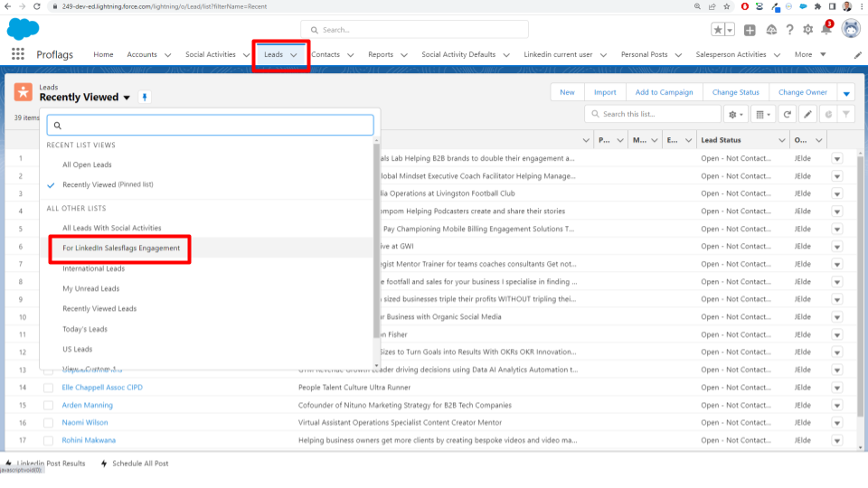Go back in the browser
Screen dimensions: 868x488
pos(8,6)
